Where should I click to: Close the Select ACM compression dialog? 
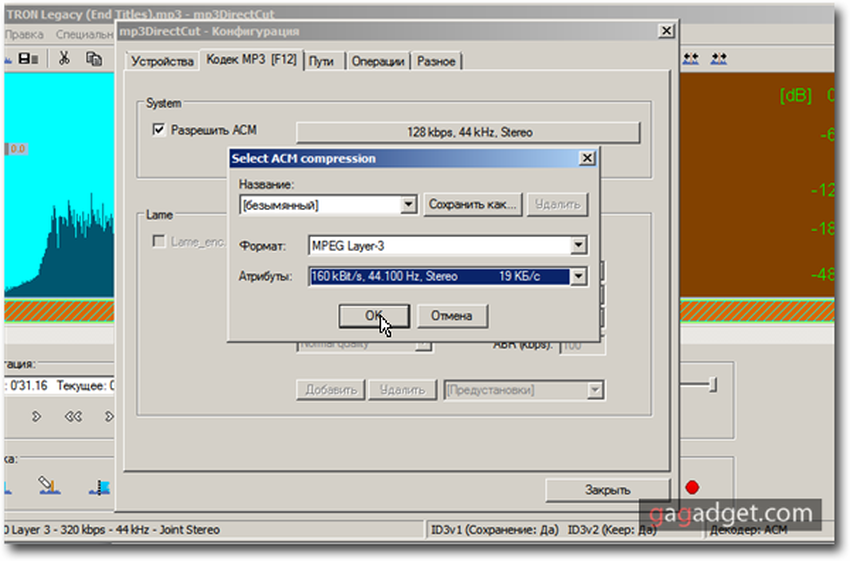pos(587,158)
